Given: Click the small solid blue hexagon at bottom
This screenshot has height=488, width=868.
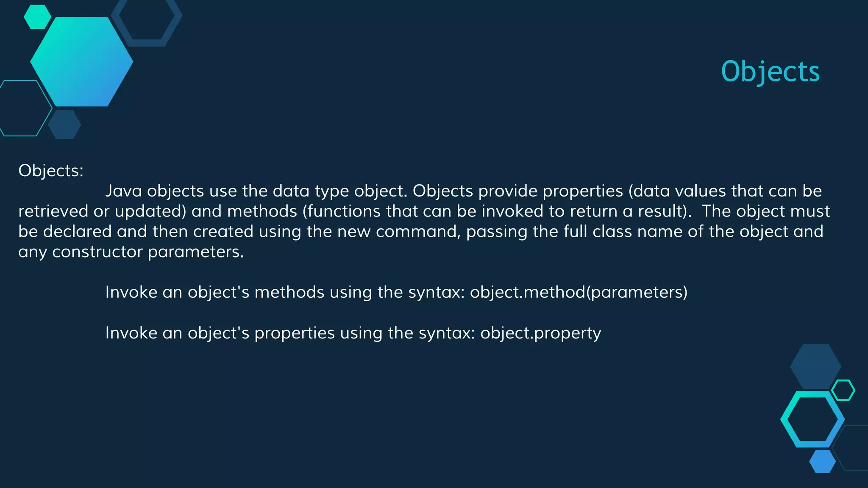Looking at the screenshot, I should (x=822, y=461).
